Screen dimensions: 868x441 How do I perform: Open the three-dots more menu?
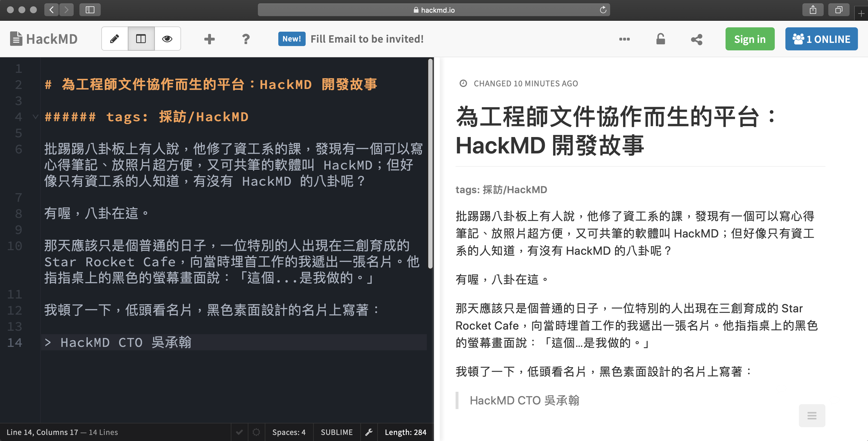pyautogui.click(x=624, y=39)
